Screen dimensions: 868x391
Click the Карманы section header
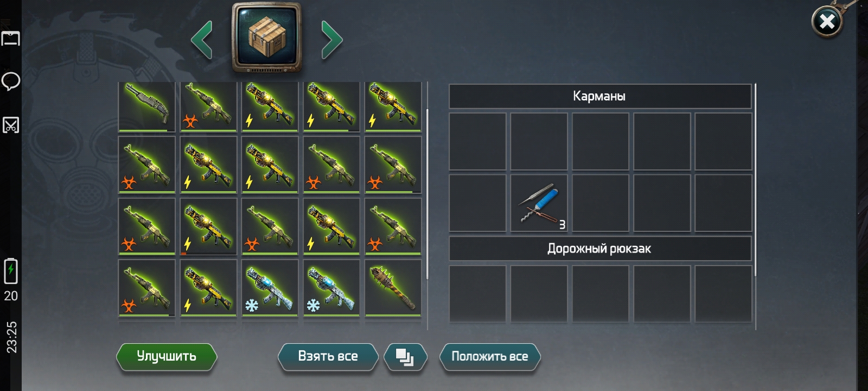coord(599,96)
